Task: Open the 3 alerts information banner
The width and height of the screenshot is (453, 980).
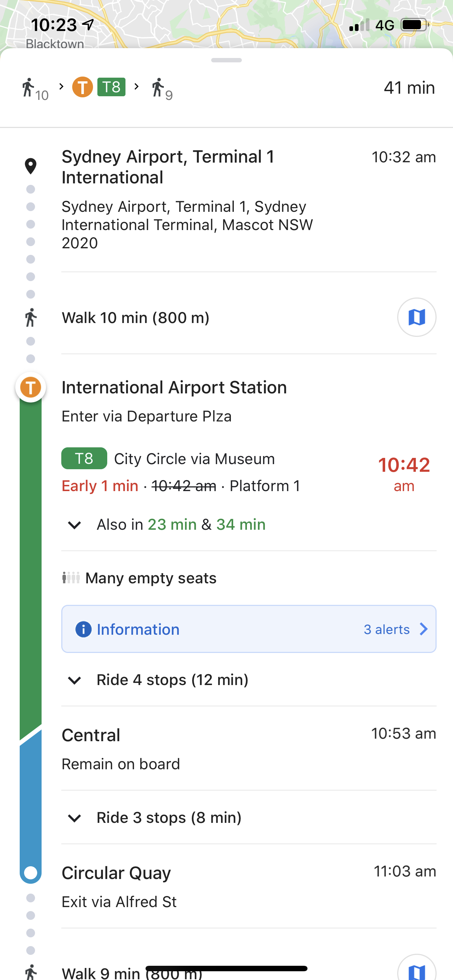Action: 249,629
